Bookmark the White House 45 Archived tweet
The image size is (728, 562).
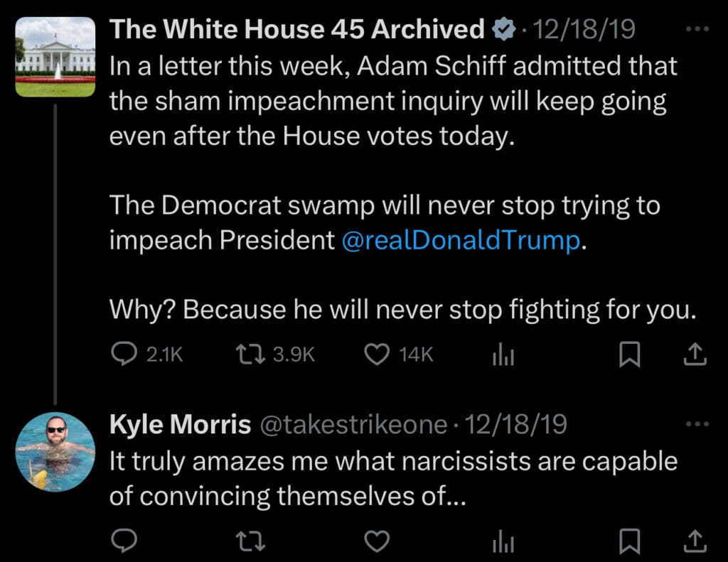click(629, 355)
